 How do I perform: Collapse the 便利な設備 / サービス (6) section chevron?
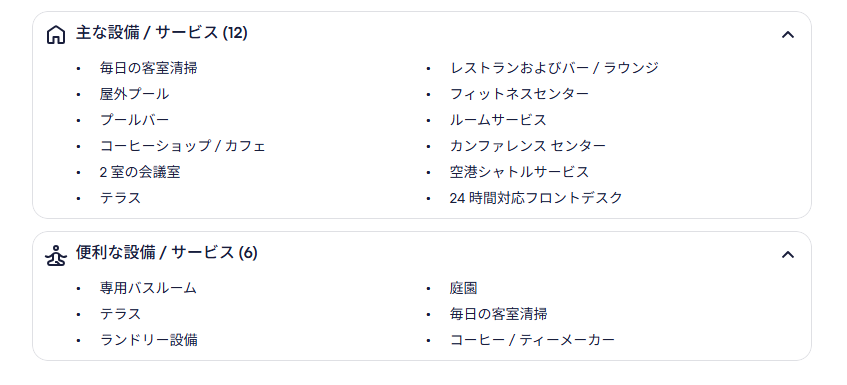[x=788, y=254]
